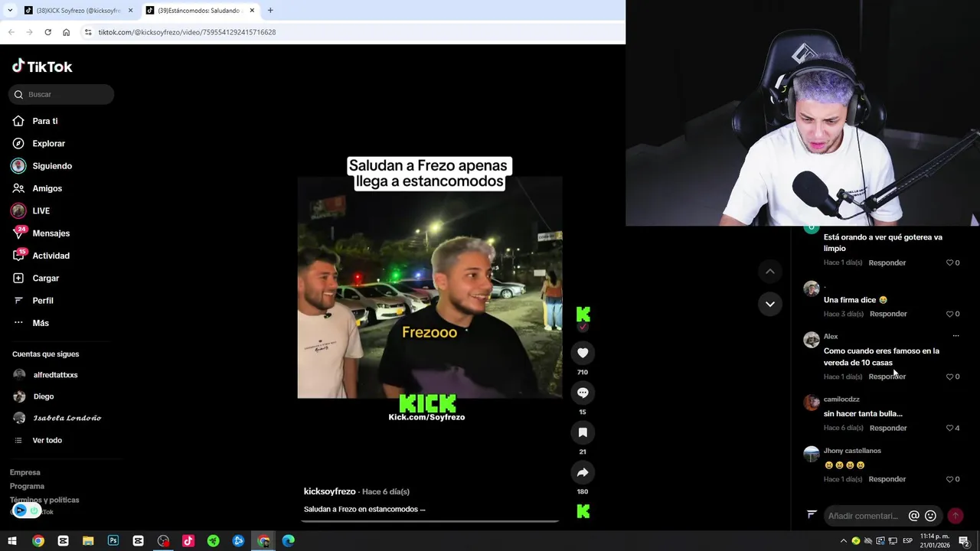Like camilocdzz's comment
The width and height of the screenshot is (980, 551).
[x=950, y=428]
